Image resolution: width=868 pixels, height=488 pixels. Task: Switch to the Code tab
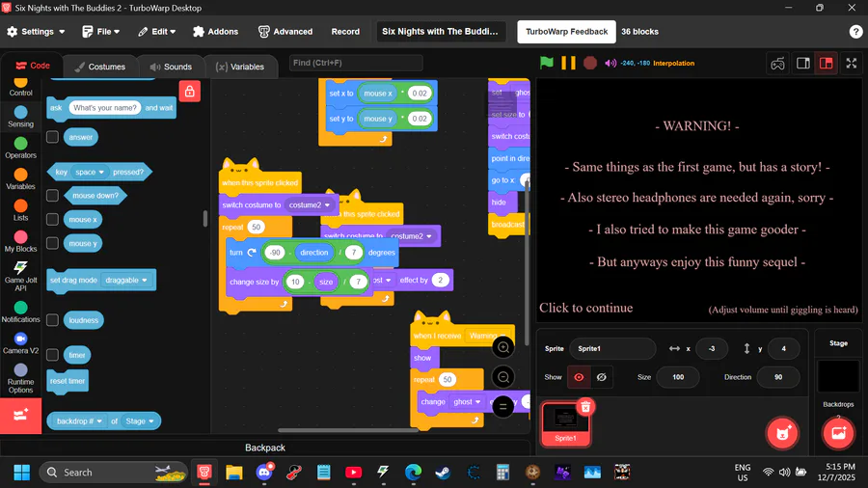click(33, 66)
